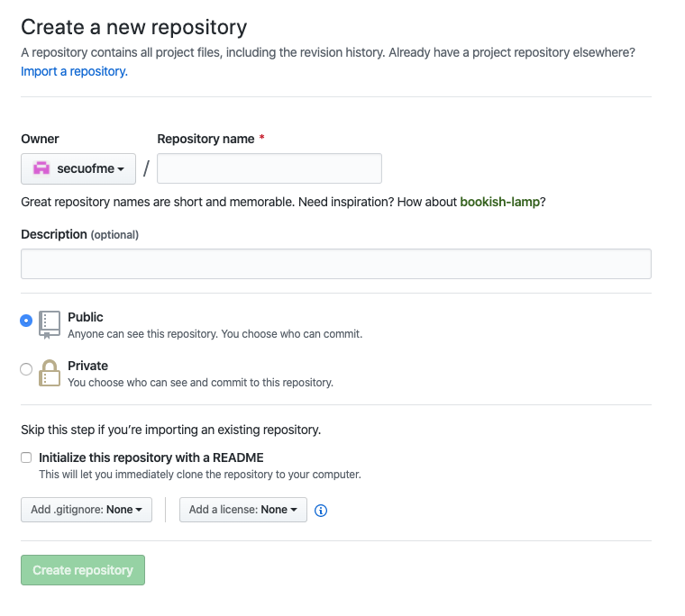Click the 'You choose who can see' text
This screenshot has width=685, height=616.
200,383
